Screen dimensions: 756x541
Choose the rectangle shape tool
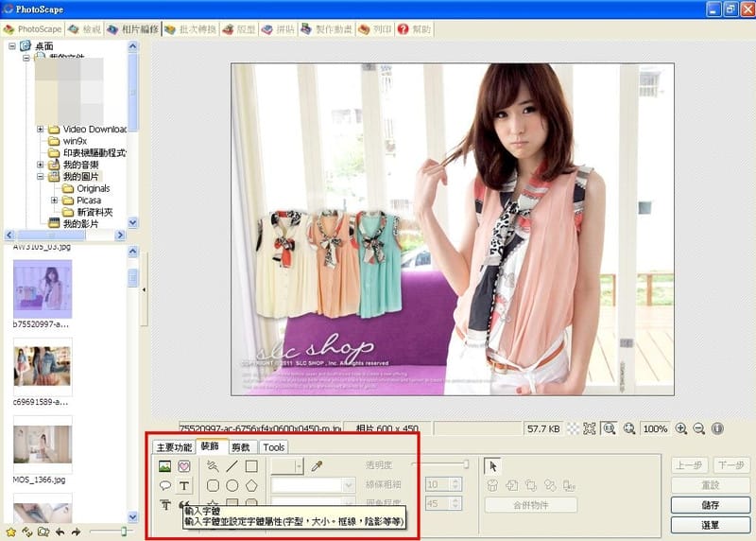pos(251,466)
